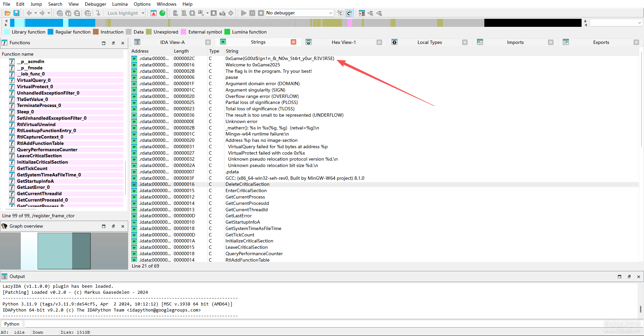Open the dropdown beside the back arrow
644x336 pixels.
[36, 13]
